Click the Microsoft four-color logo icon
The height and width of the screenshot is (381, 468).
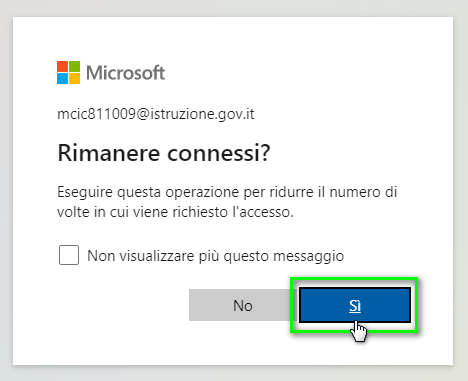click(x=68, y=72)
